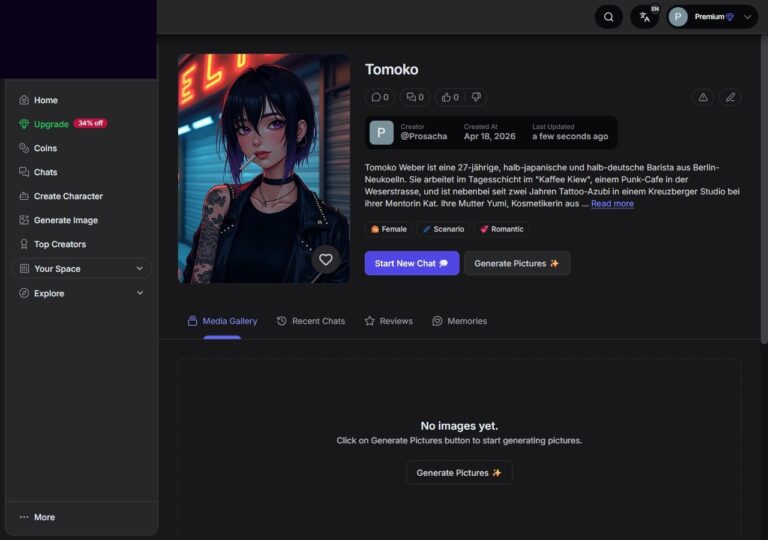Report character via warning triangle icon
The image size is (768, 540).
click(x=703, y=98)
